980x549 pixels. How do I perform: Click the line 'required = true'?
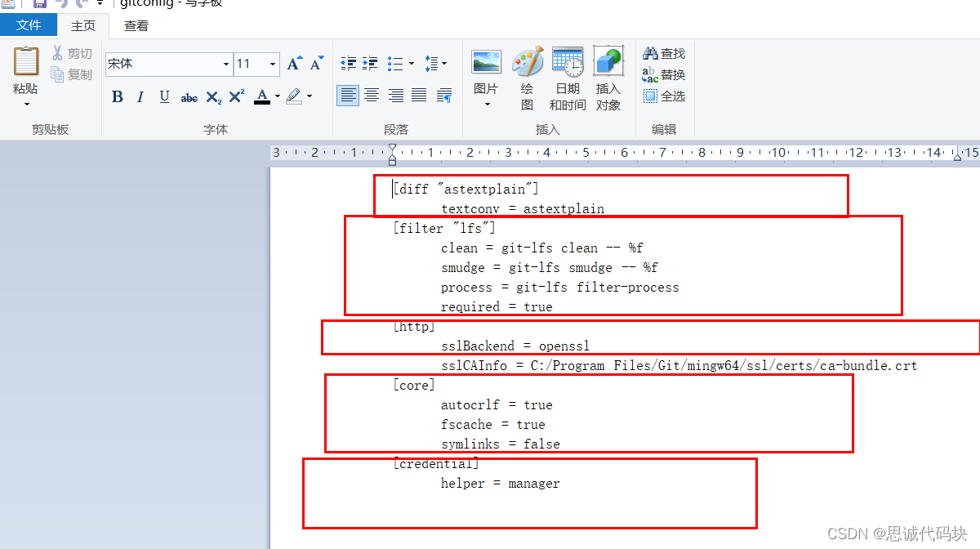pyautogui.click(x=497, y=306)
